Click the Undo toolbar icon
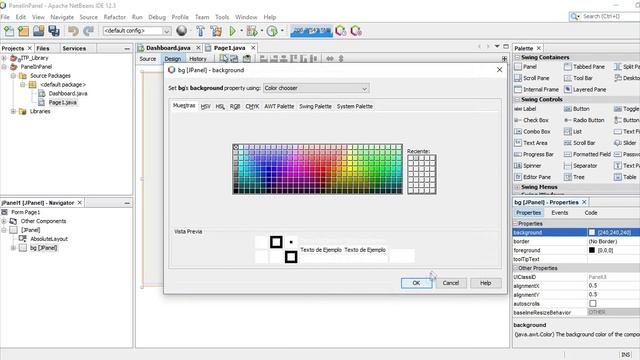The width and height of the screenshot is (640, 360). click(73, 31)
